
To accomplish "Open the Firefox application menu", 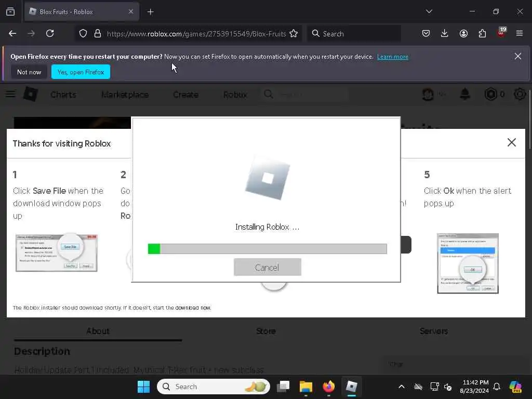I will [520, 33].
